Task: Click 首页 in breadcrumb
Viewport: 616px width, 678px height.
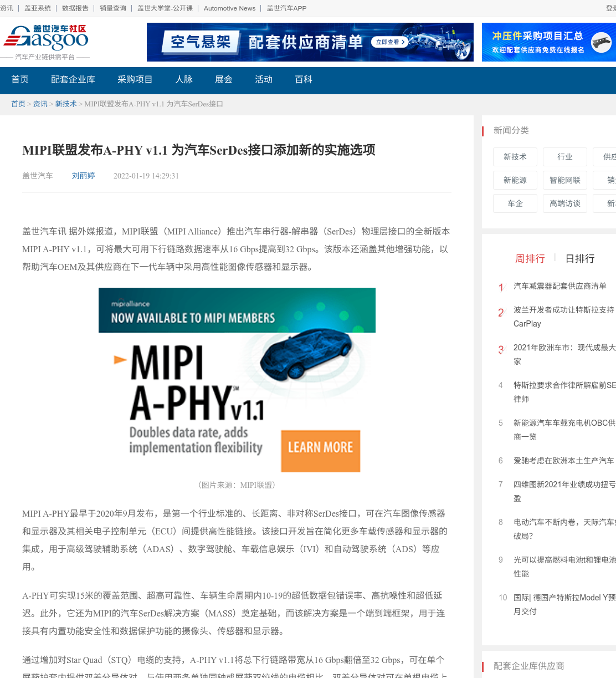Action: click(18, 104)
